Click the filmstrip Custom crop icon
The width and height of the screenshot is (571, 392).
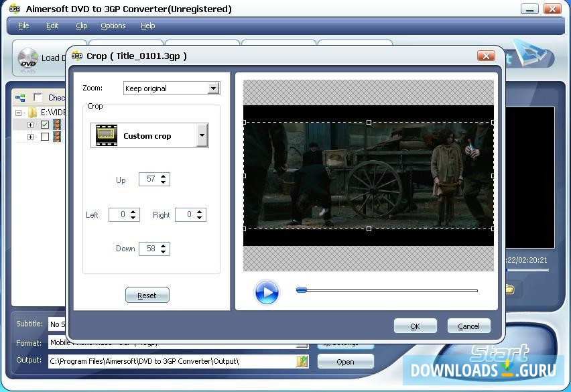point(107,135)
